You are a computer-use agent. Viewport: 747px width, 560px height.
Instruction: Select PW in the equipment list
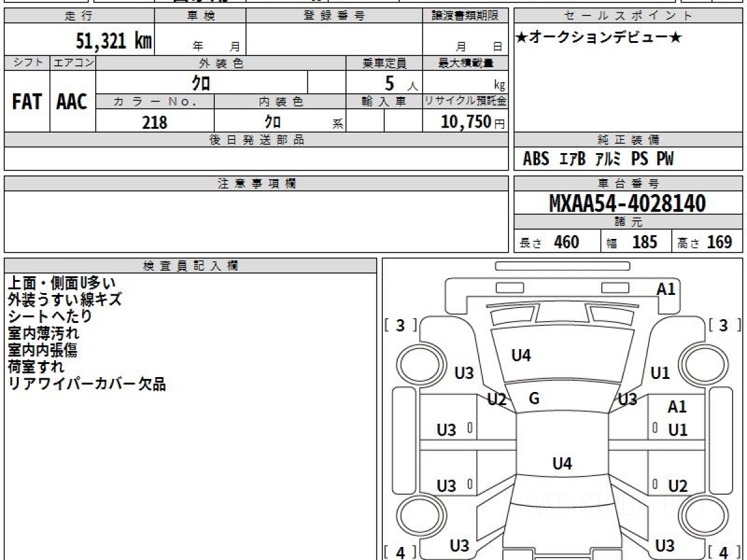pos(665,159)
